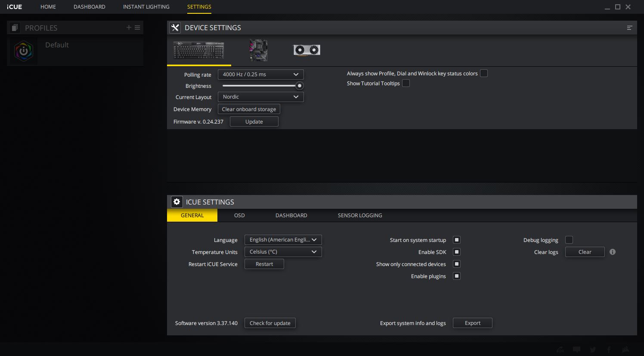Viewport: 644px width, 356px height.
Task: Add a new profile with plus icon
Action: [x=129, y=28]
